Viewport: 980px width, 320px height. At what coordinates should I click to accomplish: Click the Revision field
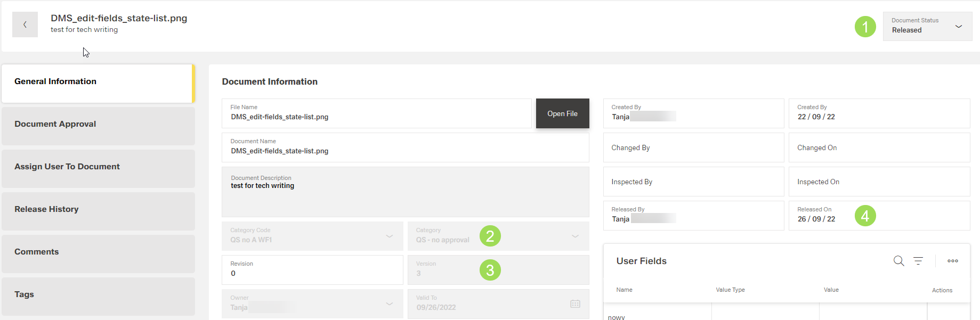click(x=312, y=273)
